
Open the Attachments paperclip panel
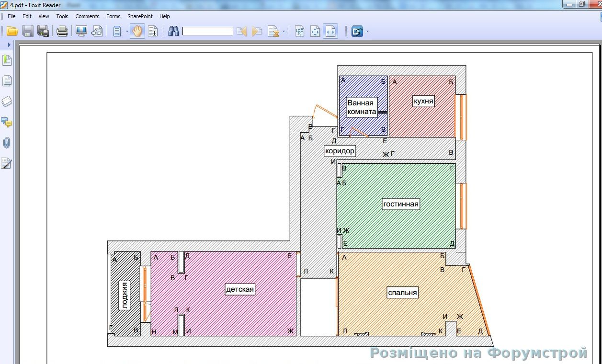click(7, 143)
